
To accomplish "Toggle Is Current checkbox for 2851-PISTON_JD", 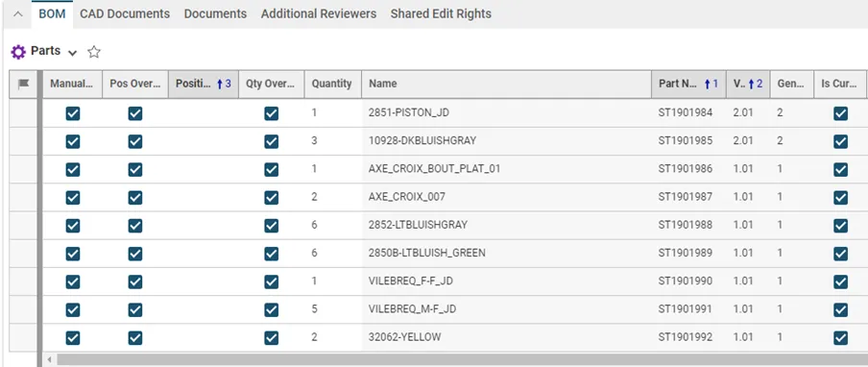I will coord(840,113).
